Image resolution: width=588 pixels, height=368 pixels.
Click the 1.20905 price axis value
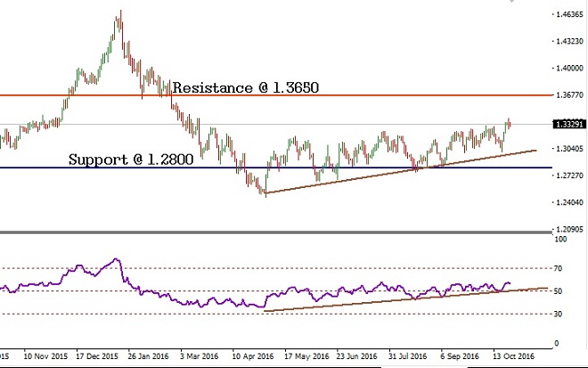(x=569, y=229)
